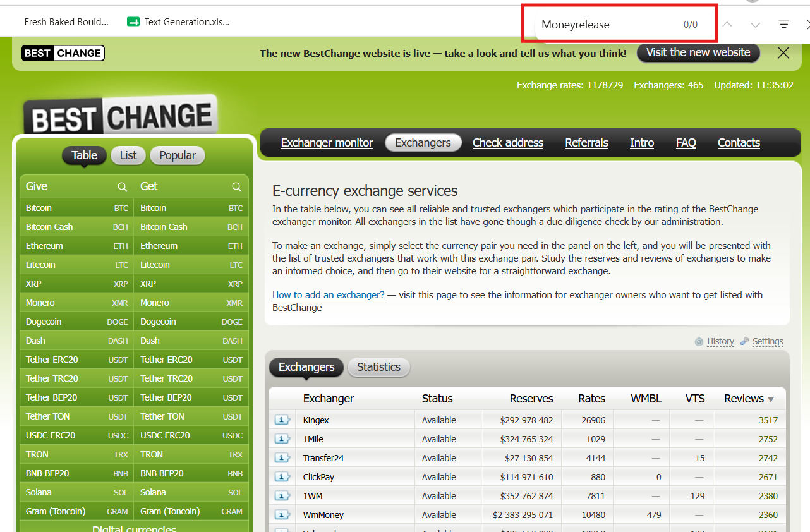810x532 pixels.
Task: Click the History clock icon
Action: pos(699,341)
